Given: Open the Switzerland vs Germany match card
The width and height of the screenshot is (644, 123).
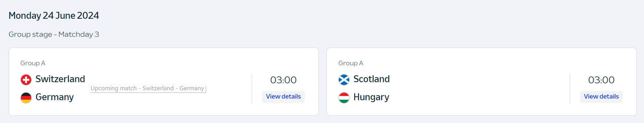Looking at the screenshot, I should click(x=164, y=82).
